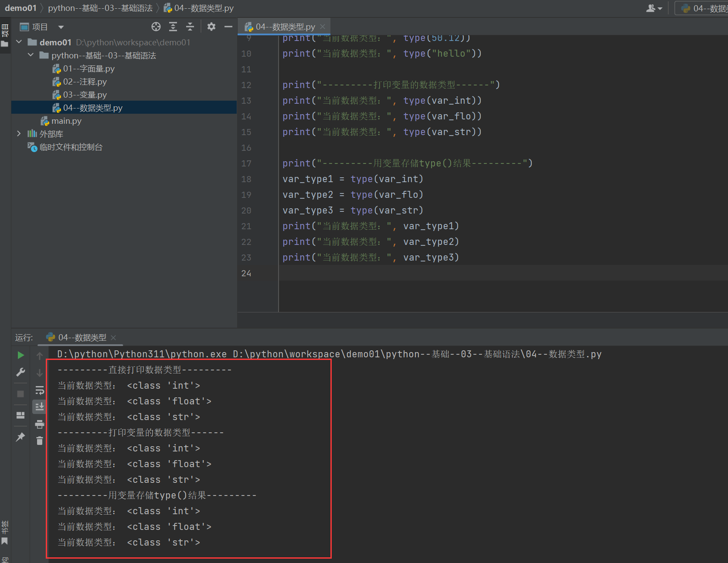Go up in the console stack trace
Image resolution: width=728 pixels, height=563 pixels.
click(x=40, y=356)
